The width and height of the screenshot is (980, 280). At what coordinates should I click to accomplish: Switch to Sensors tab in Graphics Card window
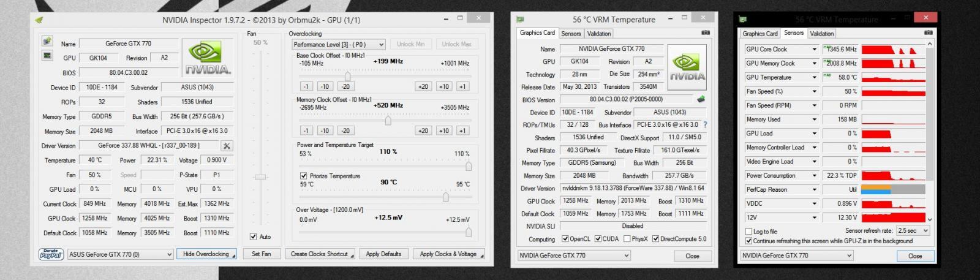tap(571, 34)
